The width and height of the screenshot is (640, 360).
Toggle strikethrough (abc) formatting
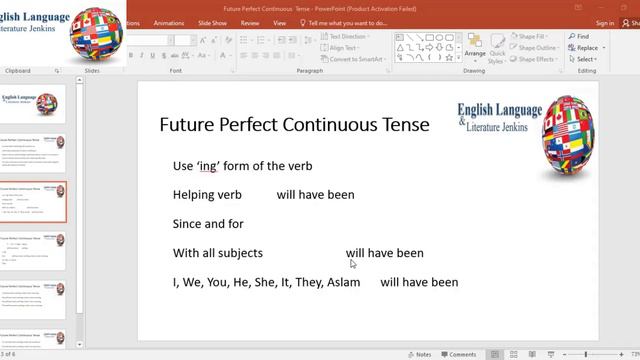pyautogui.click(x=175, y=56)
